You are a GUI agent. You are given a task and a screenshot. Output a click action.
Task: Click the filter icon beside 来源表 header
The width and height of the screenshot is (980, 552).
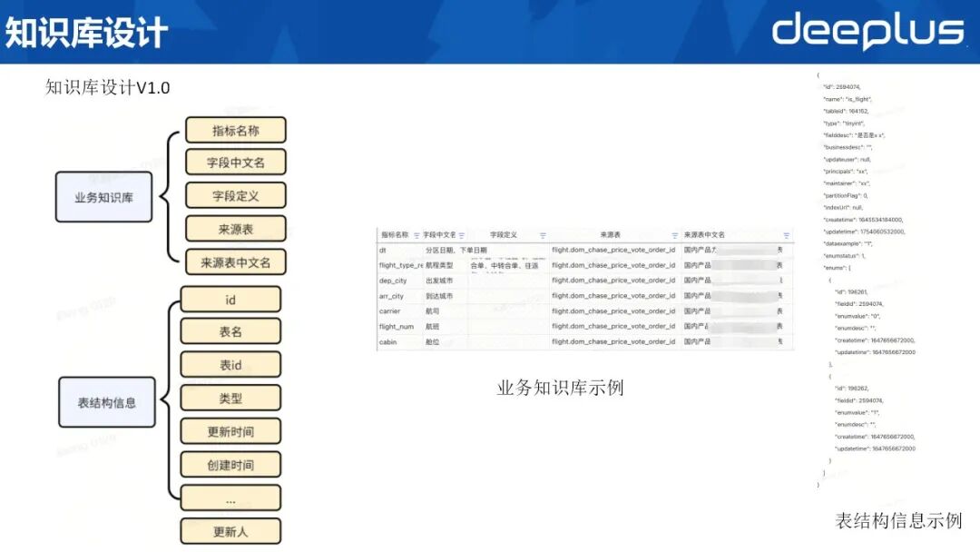pos(673,233)
